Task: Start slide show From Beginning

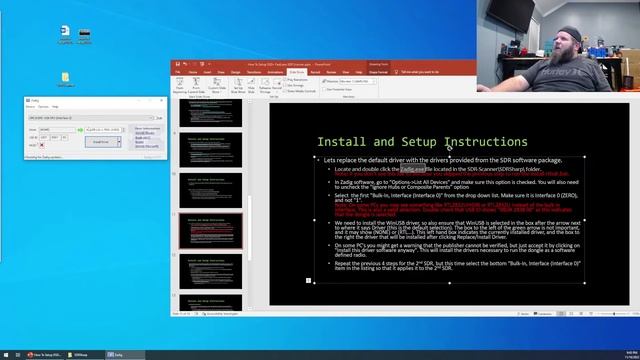Action: tap(180, 85)
